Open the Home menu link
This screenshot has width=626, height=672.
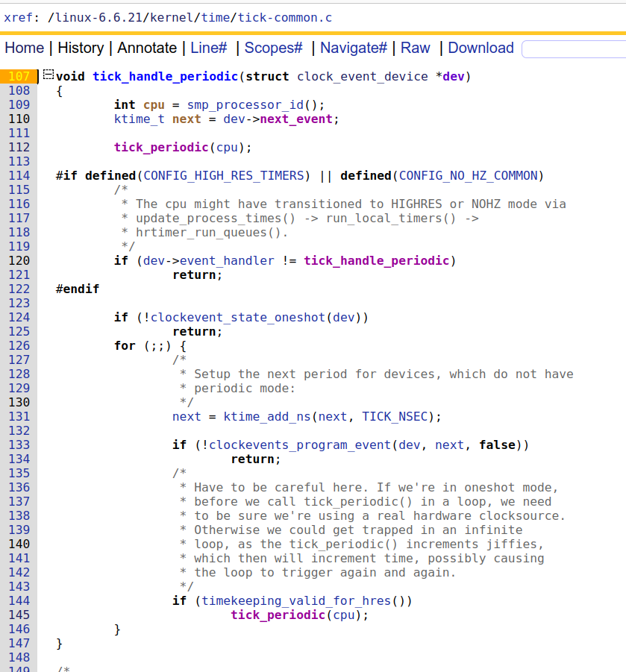coord(25,48)
